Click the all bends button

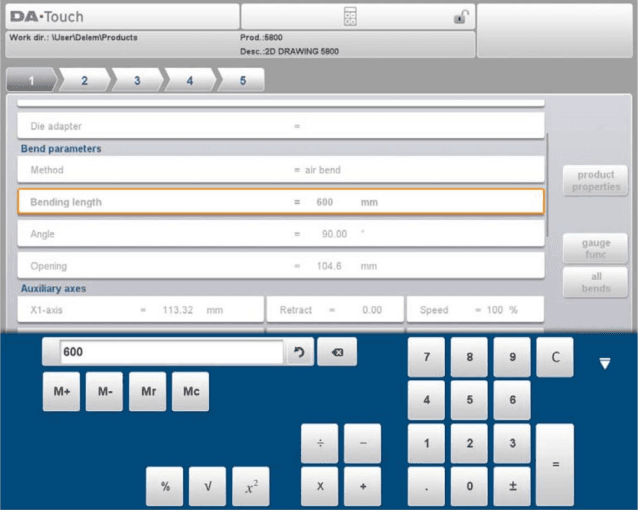click(x=595, y=282)
